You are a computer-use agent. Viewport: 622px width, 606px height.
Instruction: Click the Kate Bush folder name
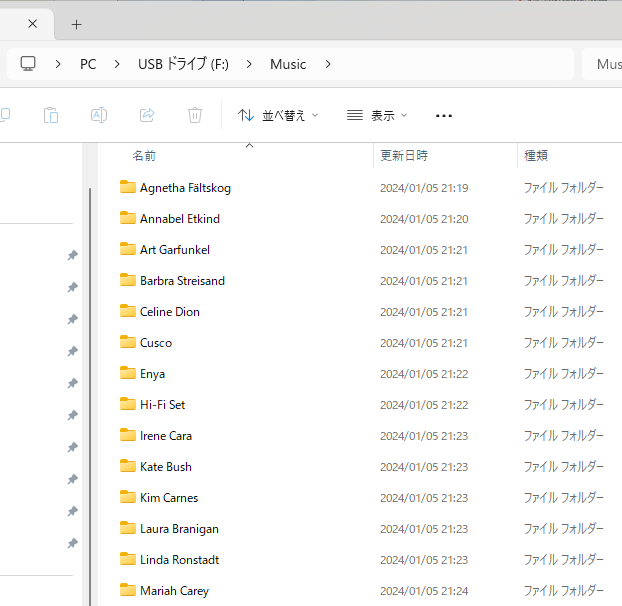pos(166,466)
